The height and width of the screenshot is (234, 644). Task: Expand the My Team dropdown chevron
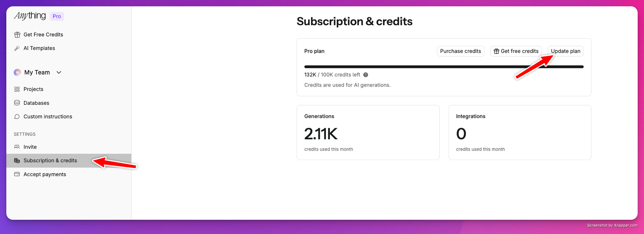(x=59, y=72)
